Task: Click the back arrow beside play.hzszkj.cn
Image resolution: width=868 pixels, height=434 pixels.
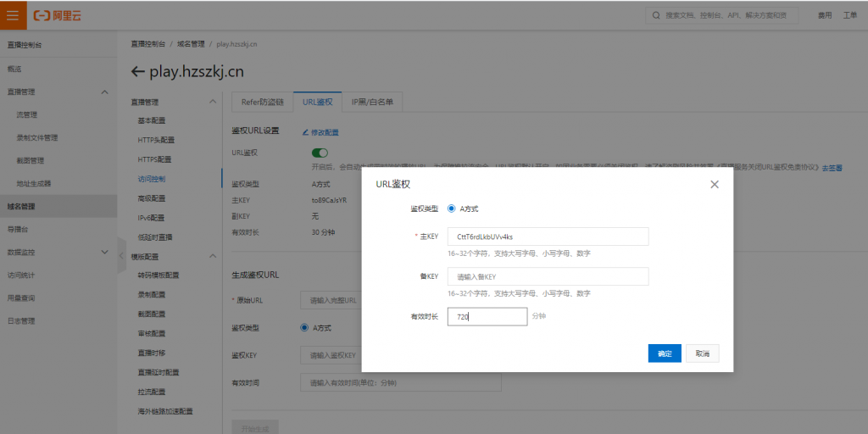Action: [138, 72]
